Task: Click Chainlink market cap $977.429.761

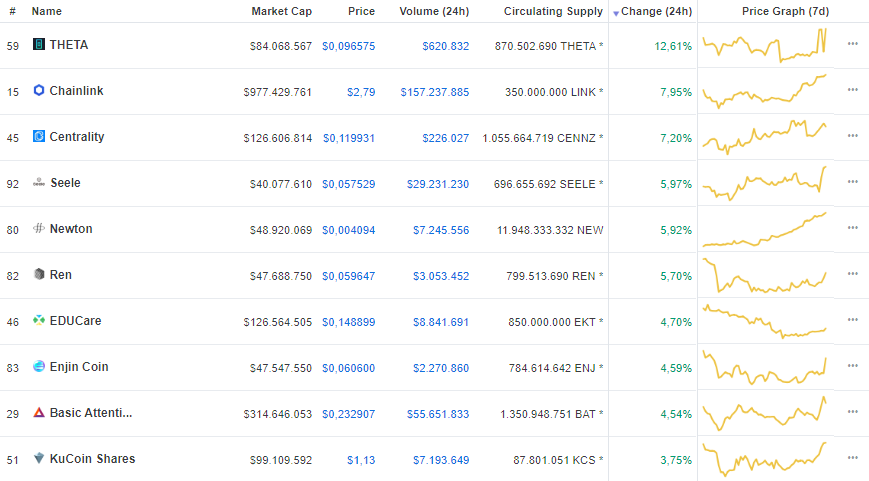Action: pyautogui.click(x=278, y=92)
